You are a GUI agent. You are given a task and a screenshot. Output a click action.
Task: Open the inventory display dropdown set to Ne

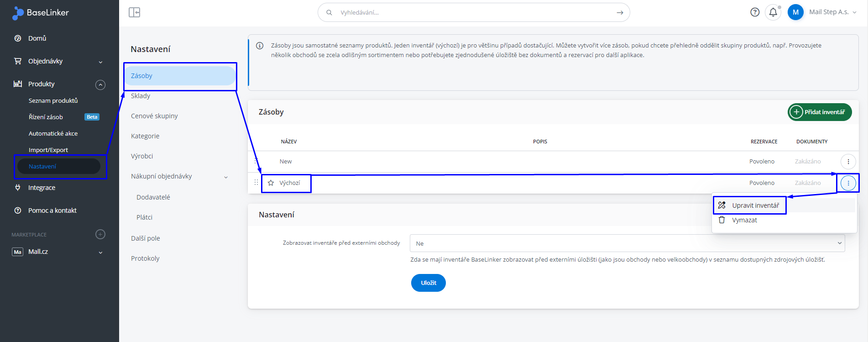(627, 243)
